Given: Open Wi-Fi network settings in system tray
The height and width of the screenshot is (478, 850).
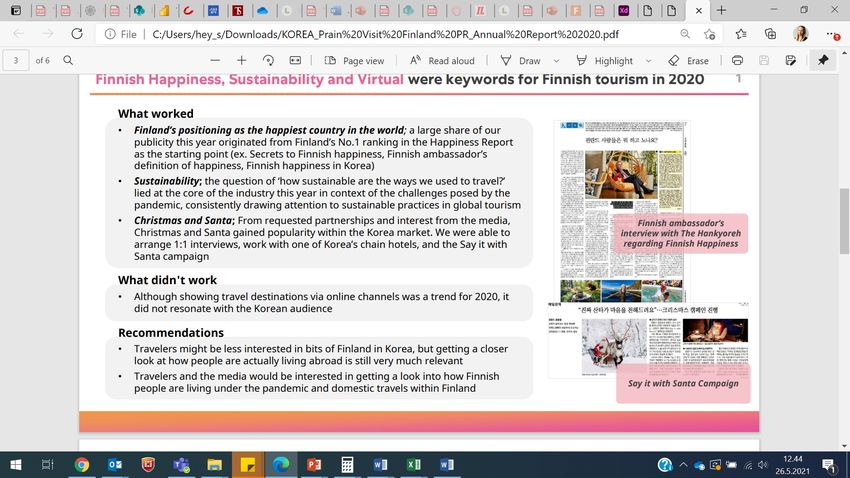Looking at the screenshot, I should 748,465.
